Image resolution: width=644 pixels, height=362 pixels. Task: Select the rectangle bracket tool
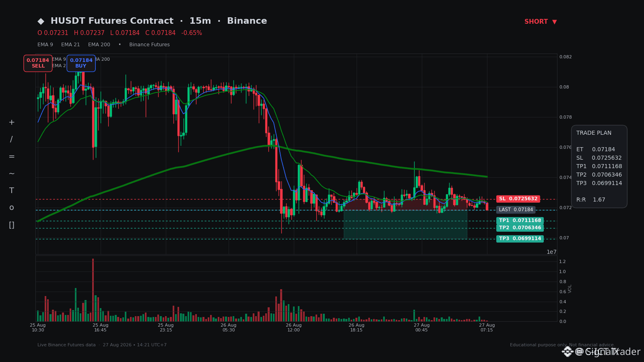pyautogui.click(x=12, y=225)
